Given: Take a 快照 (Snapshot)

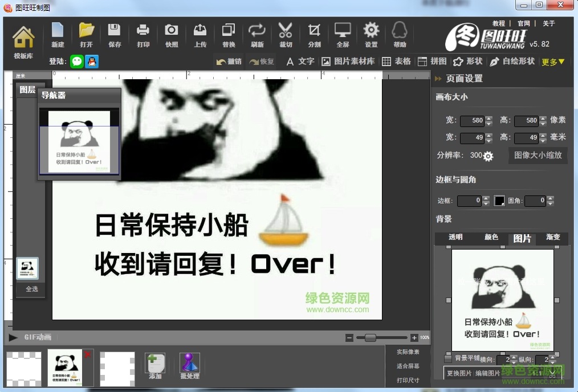Looking at the screenshot, I should pos(172,34).
